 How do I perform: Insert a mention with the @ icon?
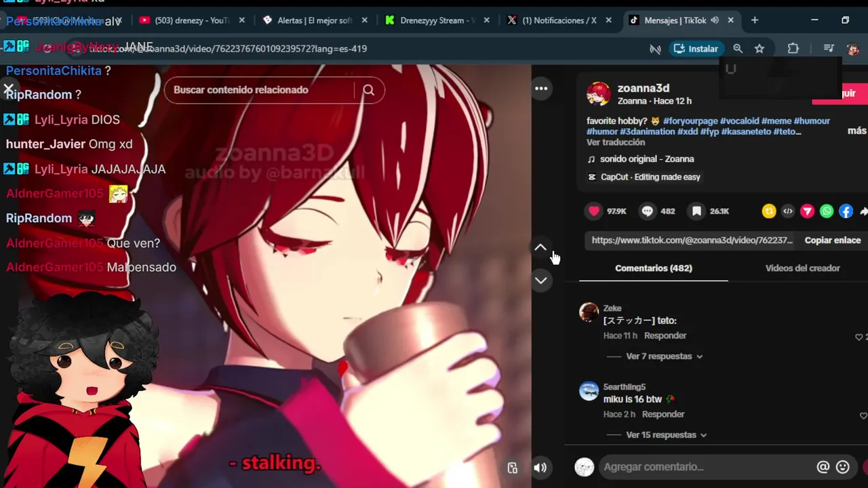[x=823, y=466]
